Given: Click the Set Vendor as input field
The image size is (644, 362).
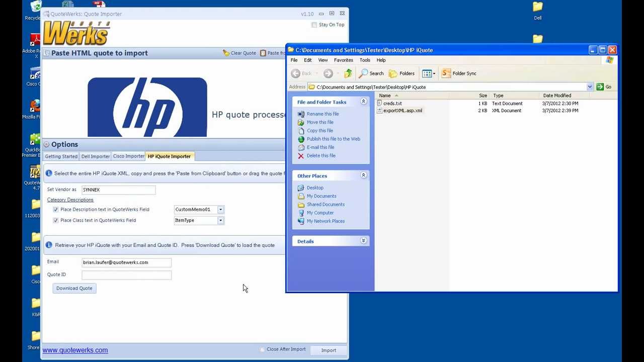Looking at the screenshot, I should (119, 190).
